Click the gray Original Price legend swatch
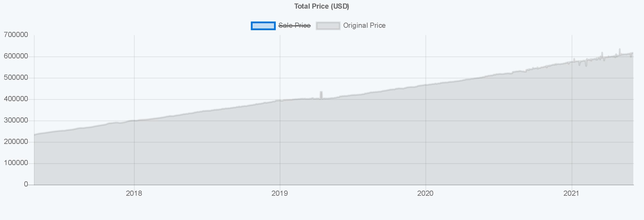The height and width of the screenshot is (220, 644). (328, 26)
